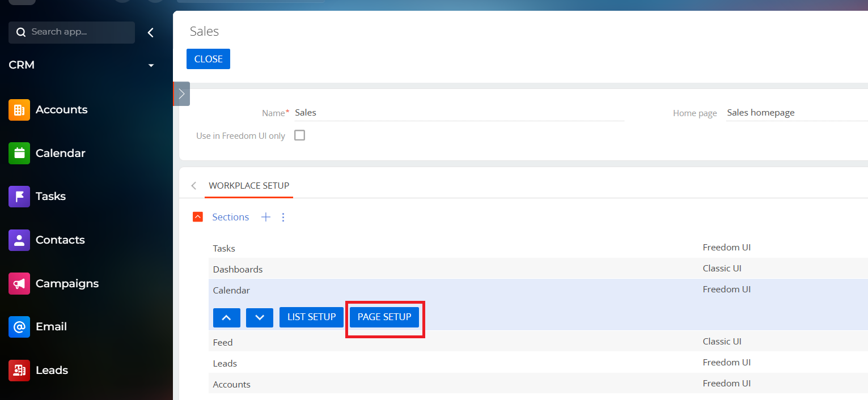Open the Contacts person icon
Viewport: 868px width, 400px height.
[19, 240]
